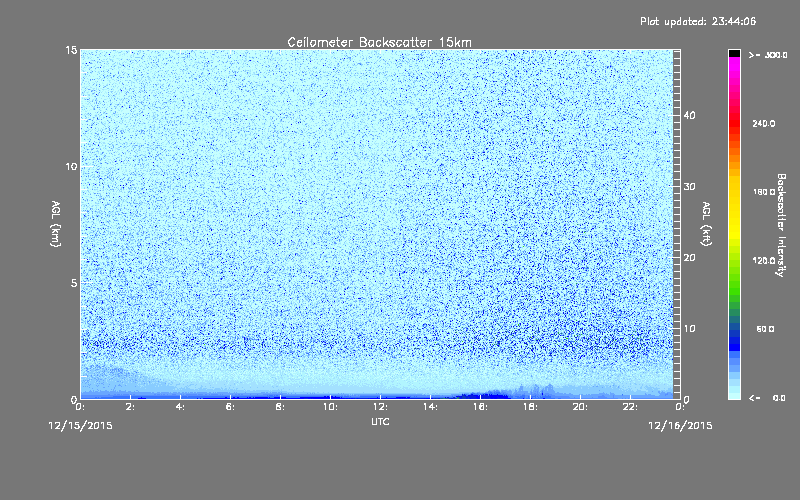The height and width of the screenshot is (500, 800).
Task: Click the 'Ceilometer Backscatter 15km' plot title
Action: (x=379, y=42)
